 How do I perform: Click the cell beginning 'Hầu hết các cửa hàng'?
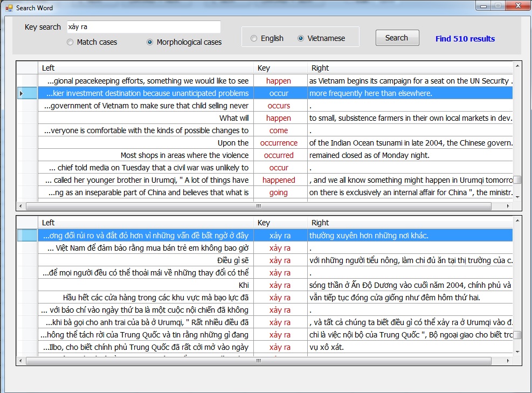click(x=146, y=298)
